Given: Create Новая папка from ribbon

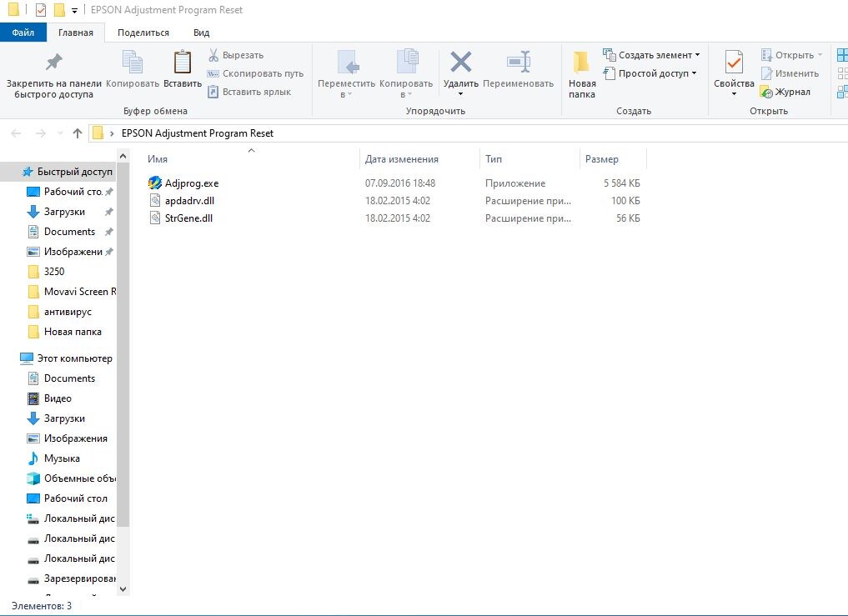Looking at the screenshot, I should (582, 75).
